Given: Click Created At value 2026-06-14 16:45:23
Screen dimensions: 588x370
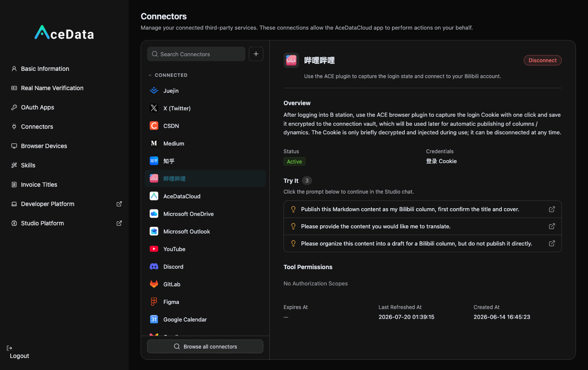Looking at the screenshot, I should point(502,317).
